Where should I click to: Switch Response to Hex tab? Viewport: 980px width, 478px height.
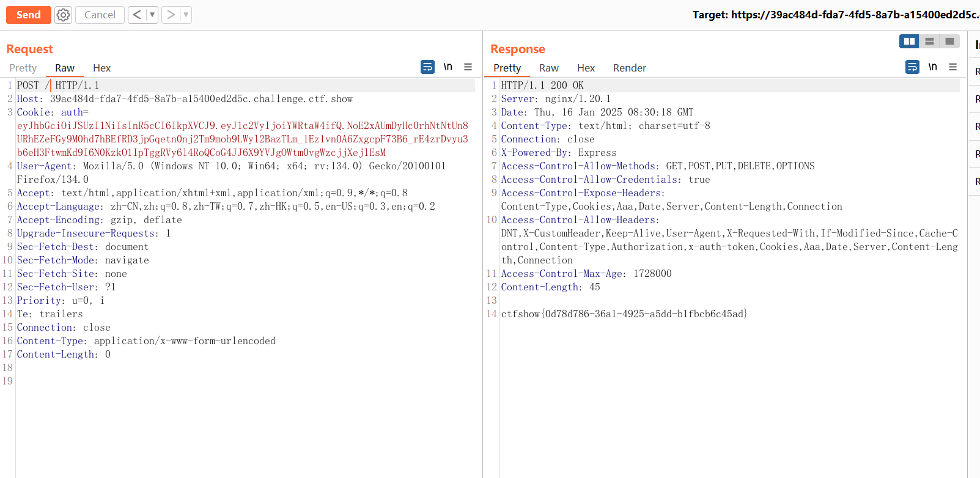[x=586, y=68]
